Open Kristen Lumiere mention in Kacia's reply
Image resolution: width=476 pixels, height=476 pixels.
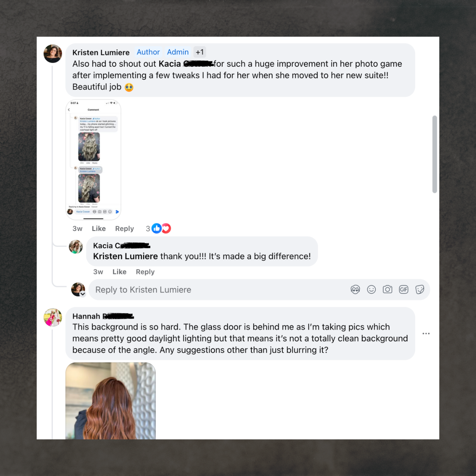tap(126, 256)
